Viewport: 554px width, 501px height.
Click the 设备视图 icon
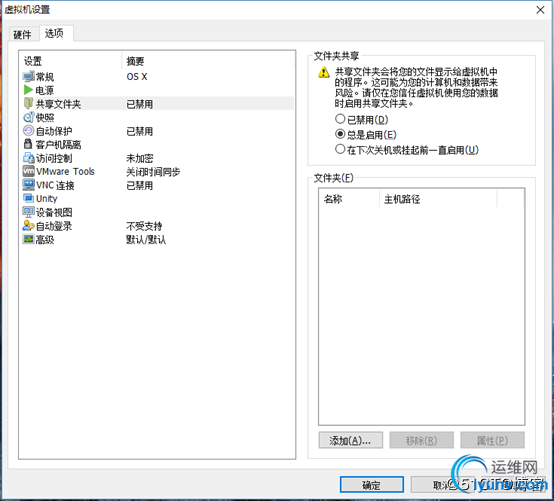coord(28,212)
